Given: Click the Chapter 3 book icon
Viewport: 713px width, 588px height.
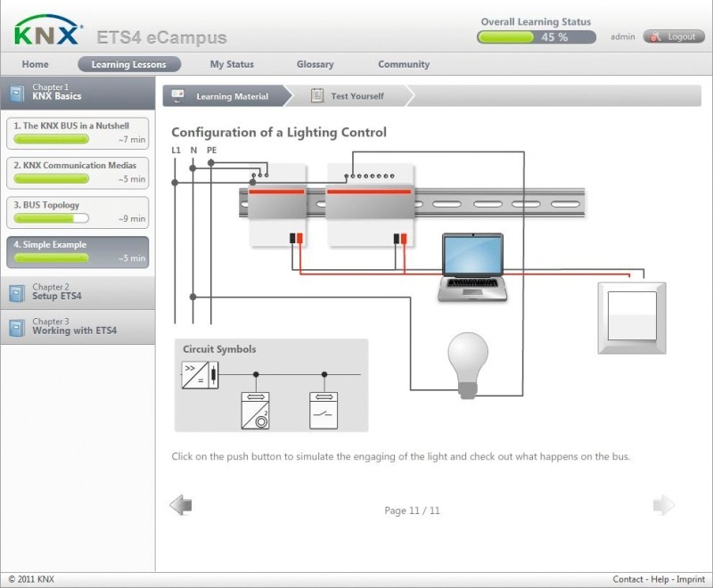Looking at the screenshot, I should (x=17, y=328).
